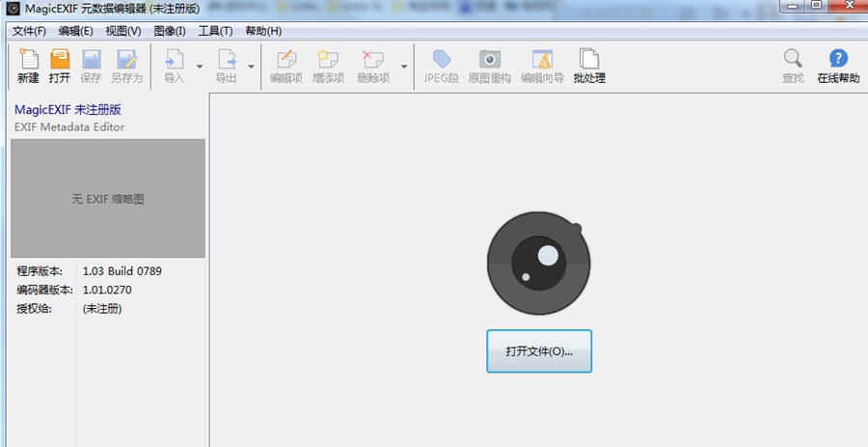Screen dimensions: 868x447
Task: Click the Export (导出) toolbar icon
Action: pyautogui.click(x=227, y=59)
